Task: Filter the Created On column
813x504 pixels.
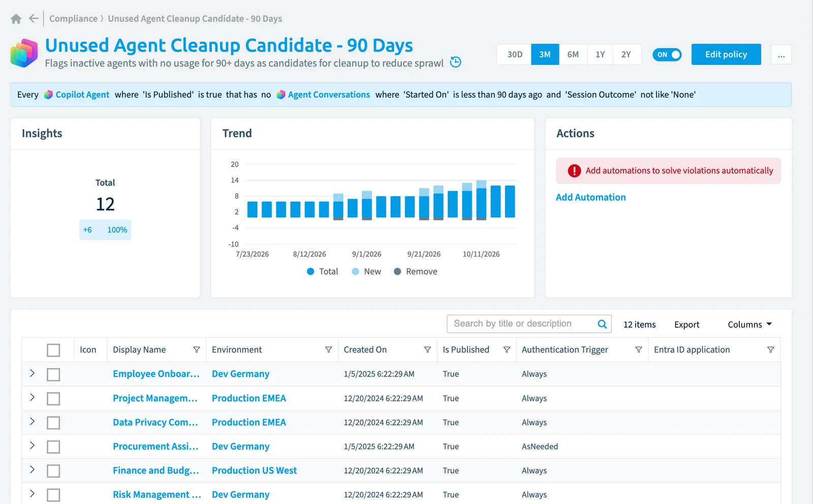Action: coord(427,350)
